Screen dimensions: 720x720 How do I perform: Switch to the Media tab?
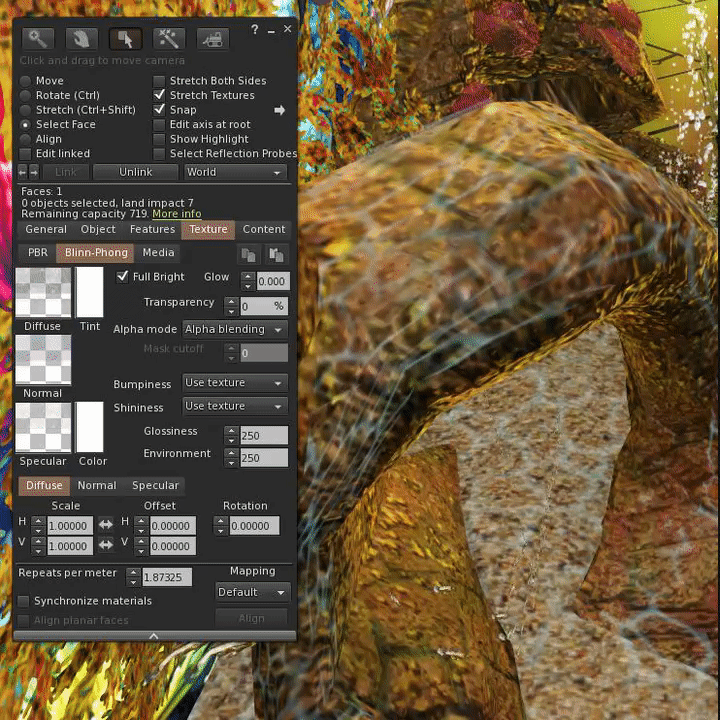(x=158, y=253)
